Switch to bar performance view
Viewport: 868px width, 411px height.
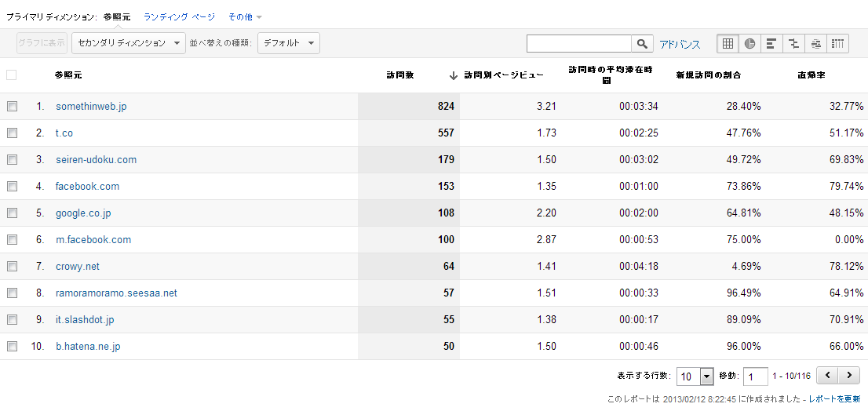771,44
